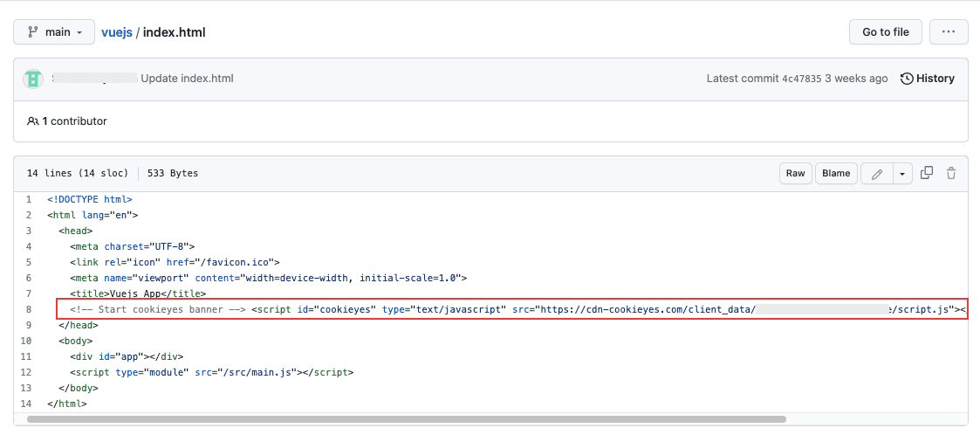
Task: Click the 1 contributor label
Action: pos(67,121)
